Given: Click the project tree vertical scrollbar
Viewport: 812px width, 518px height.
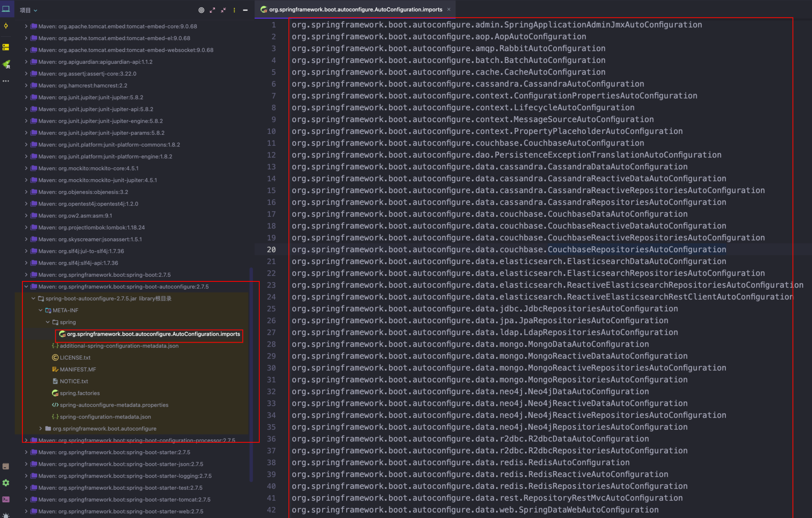Looking at the screenshot, I should 252,374.
